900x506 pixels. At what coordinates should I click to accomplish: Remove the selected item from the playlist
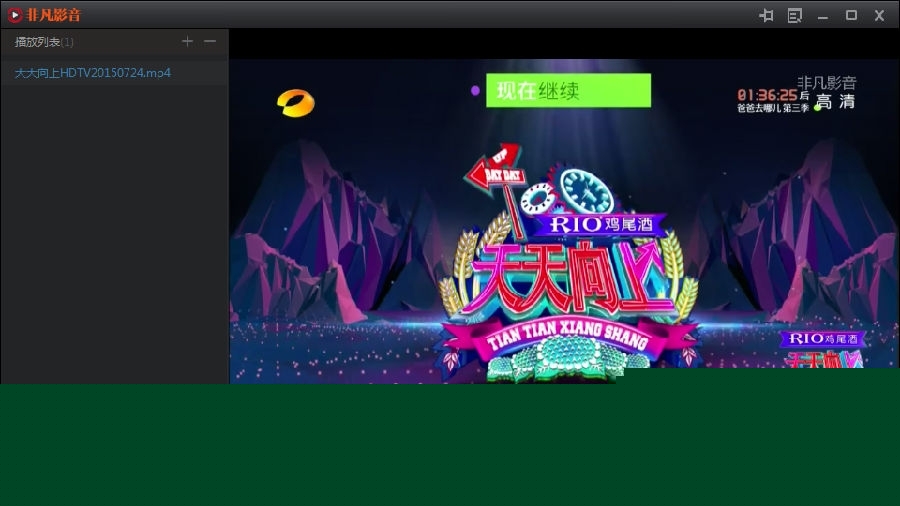point(210,41)
